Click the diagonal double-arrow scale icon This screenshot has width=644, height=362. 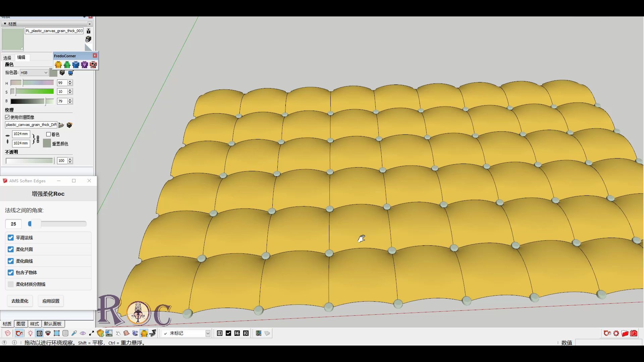pyautogui.click(x=92, y=333)
